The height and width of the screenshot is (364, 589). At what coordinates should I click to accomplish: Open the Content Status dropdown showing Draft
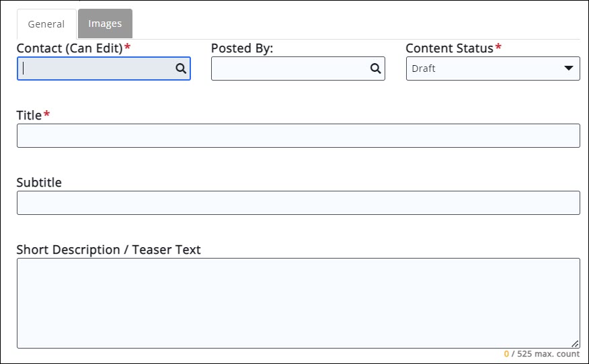click(x=484, y=69)
